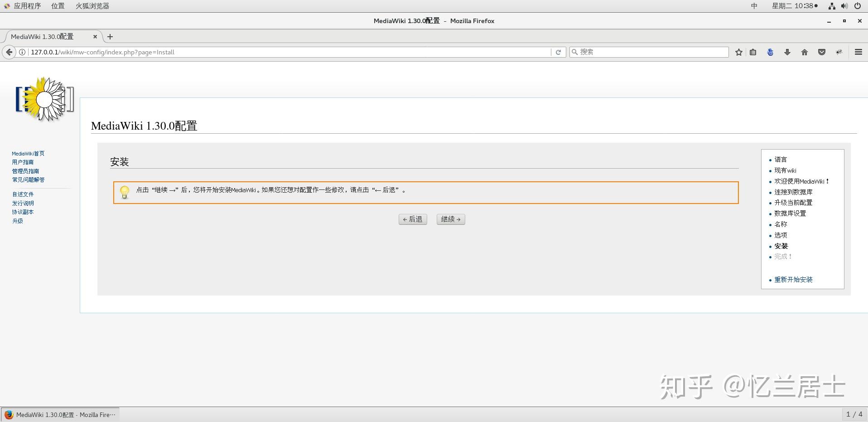
Task: Close the MediaWiki 1.30.0配置 tab
Action: [x=95, y=37]
